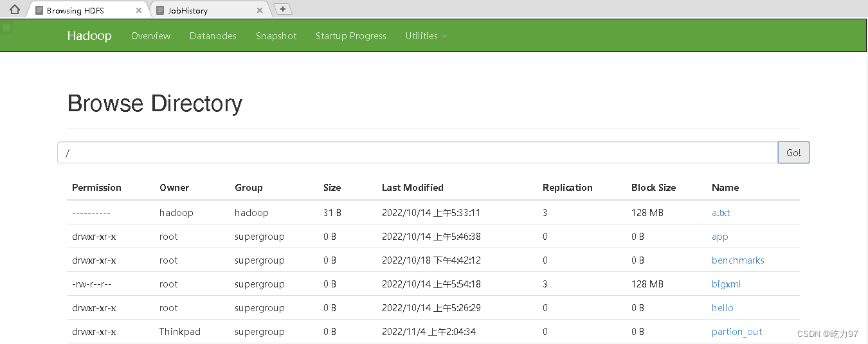Close the Browsing HDFS tab
This screenshot has height=344, width=868.
click(x=139, y=10)
